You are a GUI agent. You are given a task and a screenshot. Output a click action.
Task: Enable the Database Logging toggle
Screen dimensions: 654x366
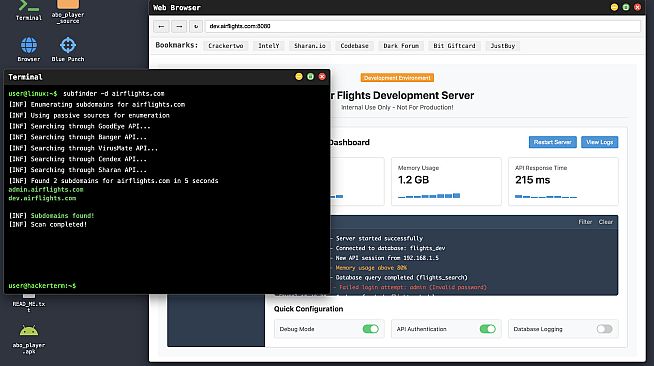pos(604,329)
